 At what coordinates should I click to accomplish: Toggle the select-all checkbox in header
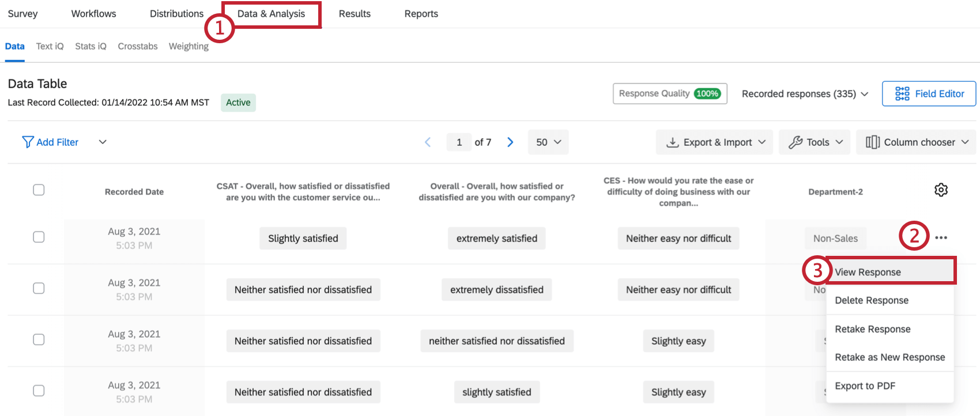(x=39, y=190)
